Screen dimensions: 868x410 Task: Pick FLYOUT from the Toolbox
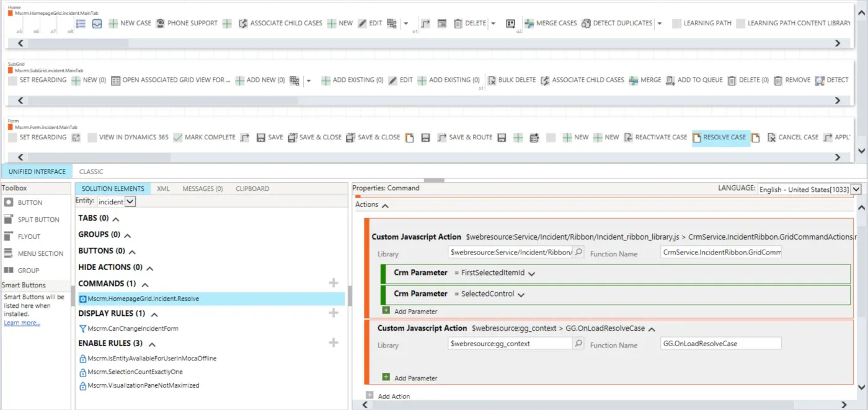[x=22, y=236]
